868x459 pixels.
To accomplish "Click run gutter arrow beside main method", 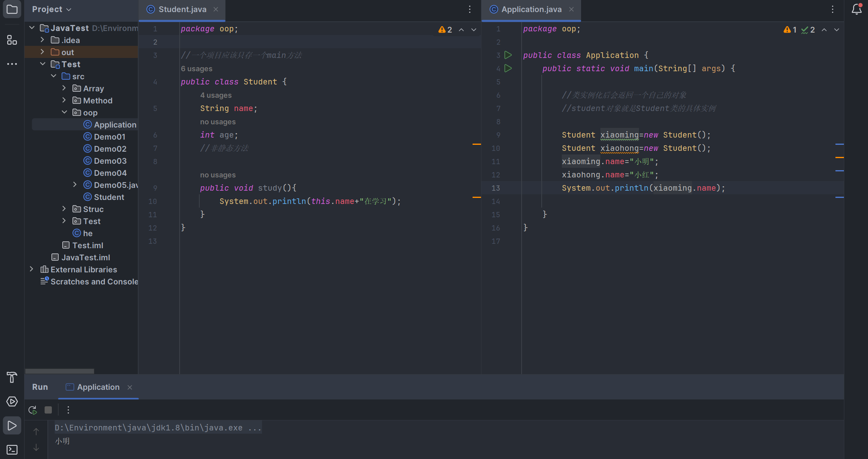I will click(x=508, y=68).
